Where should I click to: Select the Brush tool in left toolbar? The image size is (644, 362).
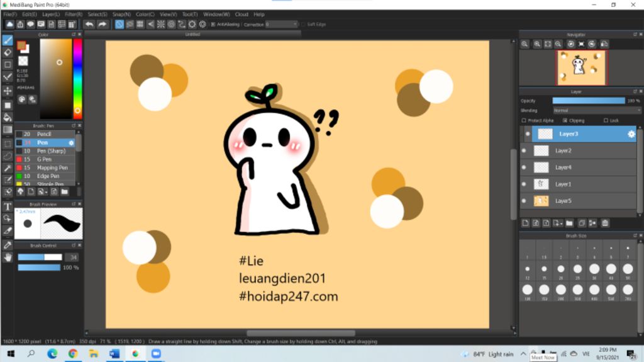(8, 40)
